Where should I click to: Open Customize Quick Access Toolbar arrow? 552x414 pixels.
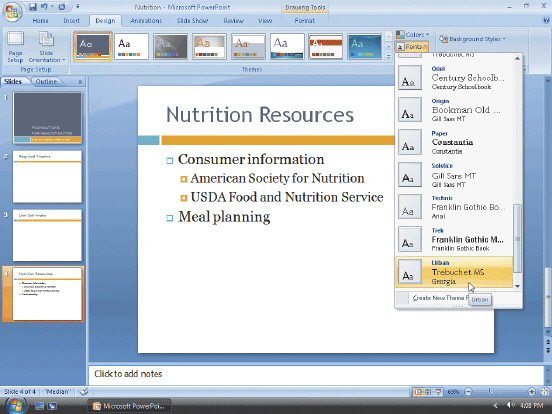point(77,7)
